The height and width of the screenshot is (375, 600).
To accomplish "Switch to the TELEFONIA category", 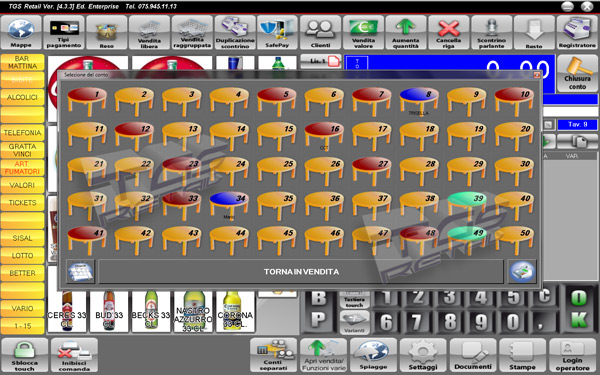I will pyautogui.click(x=22, y=132).
